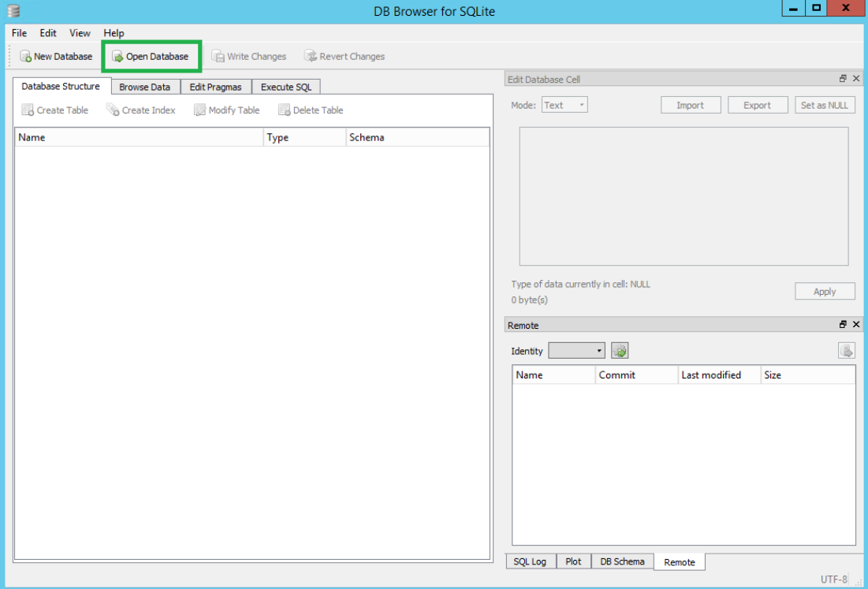Click inside the cell editor text area
The height and width of the screenshot is (589, 868).
(x=684, y=196)
